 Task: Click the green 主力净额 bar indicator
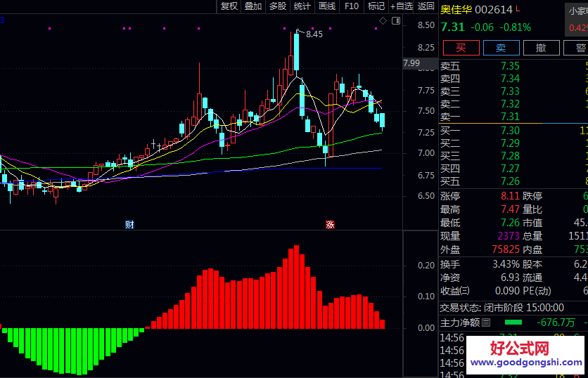click(513, 322)
